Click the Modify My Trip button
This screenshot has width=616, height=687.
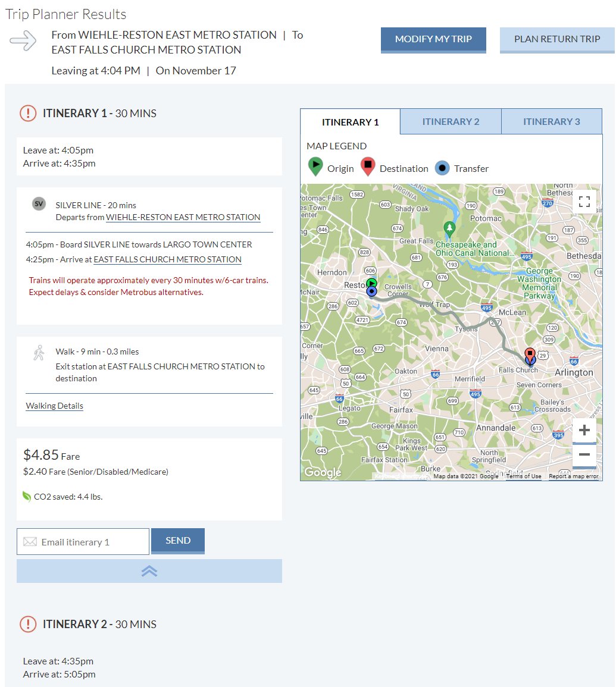tap(433, 40)
